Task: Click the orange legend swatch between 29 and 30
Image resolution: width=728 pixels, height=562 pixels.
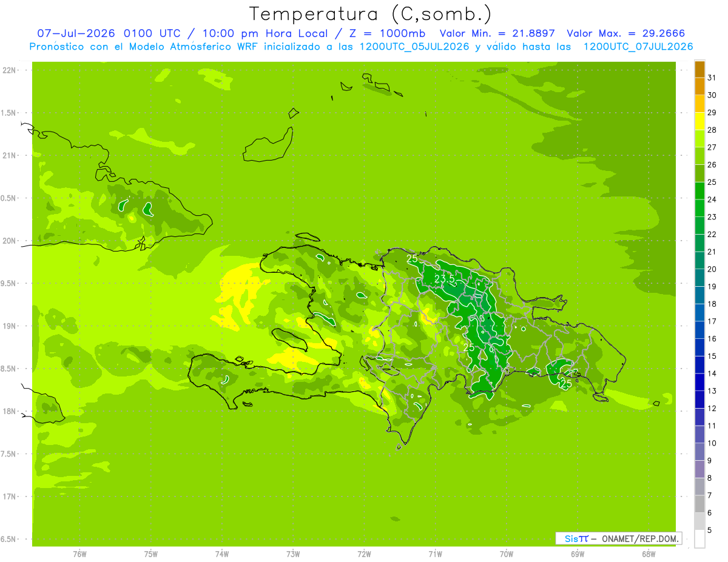Action: point(699,104)
